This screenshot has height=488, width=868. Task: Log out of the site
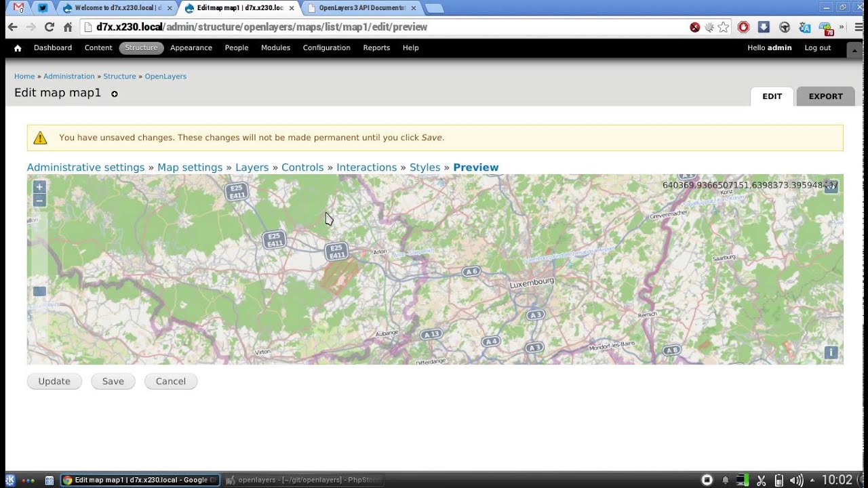[x=818, y=48]
